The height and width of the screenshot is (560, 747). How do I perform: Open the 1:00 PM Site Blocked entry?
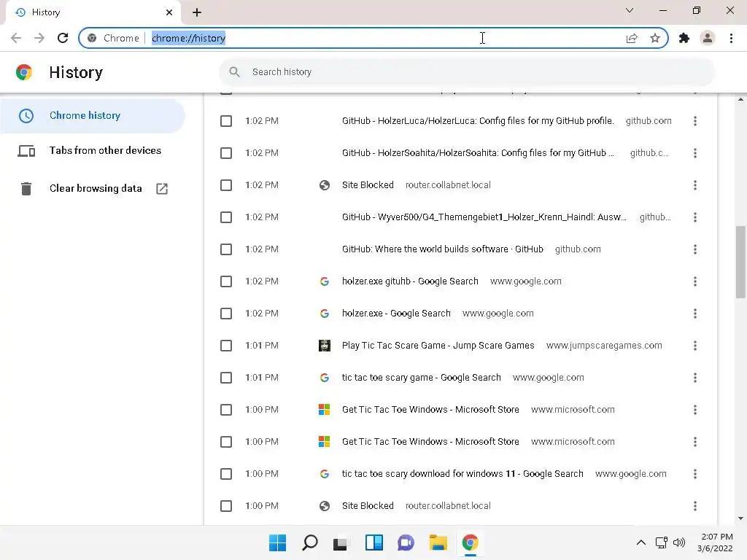click(x=368, y=506)
